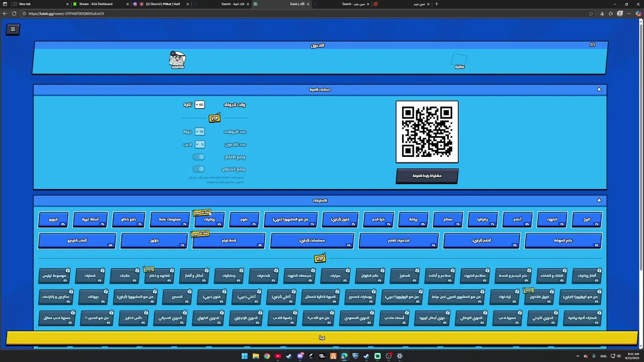This screenshot has width=644, height=362.
Task: Select the علوم (science) category
Action: coord(244,219)
